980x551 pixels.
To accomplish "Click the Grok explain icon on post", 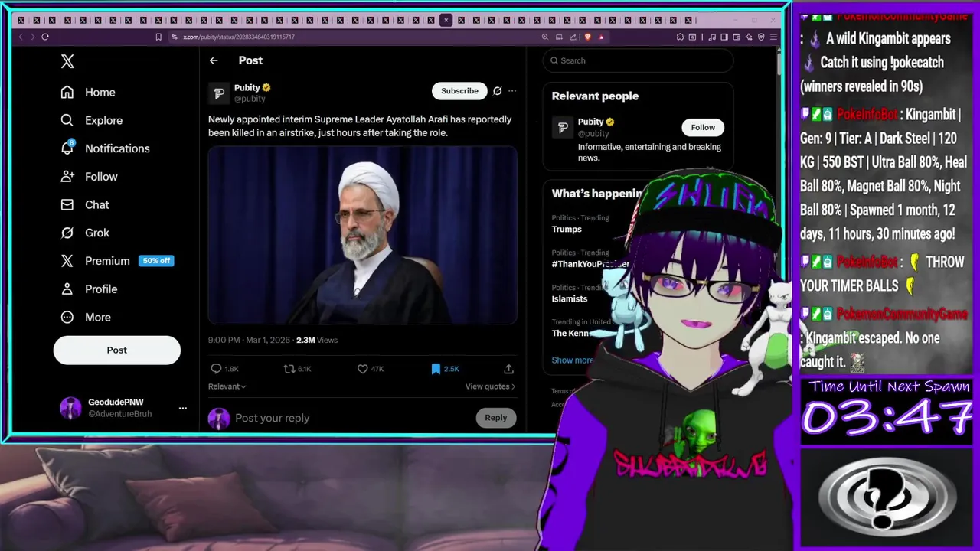I will tap(497, 91).
